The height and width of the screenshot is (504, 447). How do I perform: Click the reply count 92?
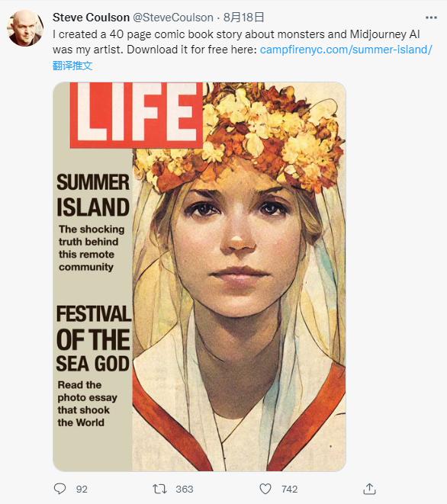click(x=82, y=490)
